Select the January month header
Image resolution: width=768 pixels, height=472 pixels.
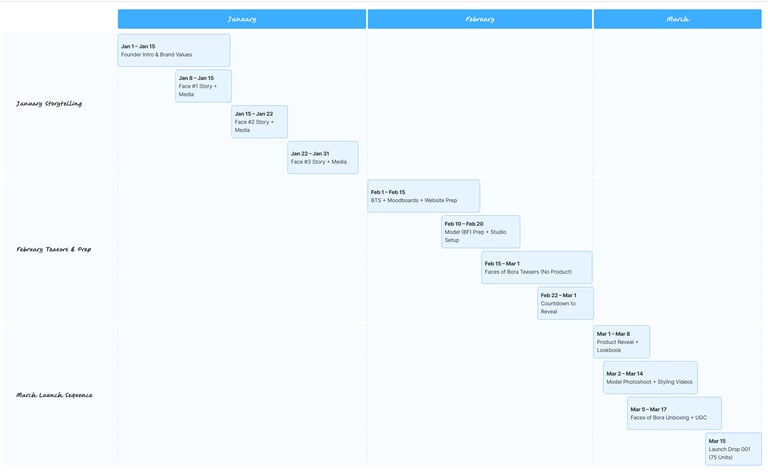coord(241,19)
